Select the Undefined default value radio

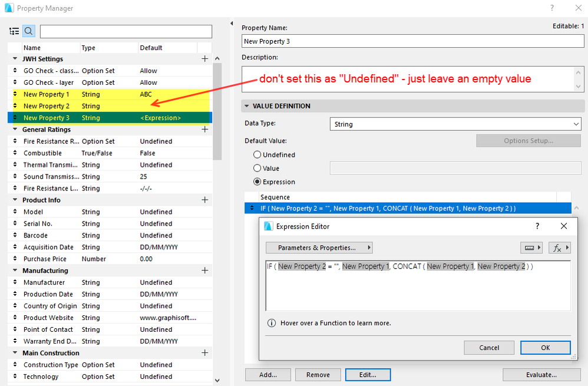point(257,154)
